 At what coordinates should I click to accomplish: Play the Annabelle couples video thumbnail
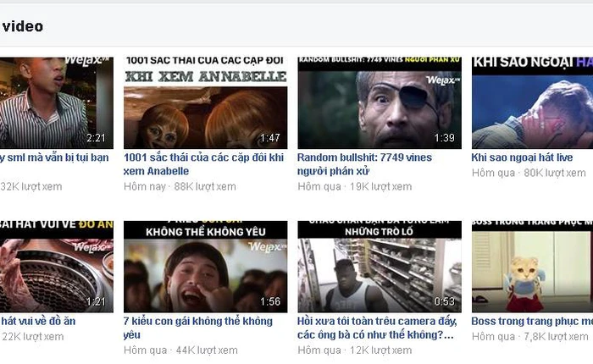click(205, 102)
